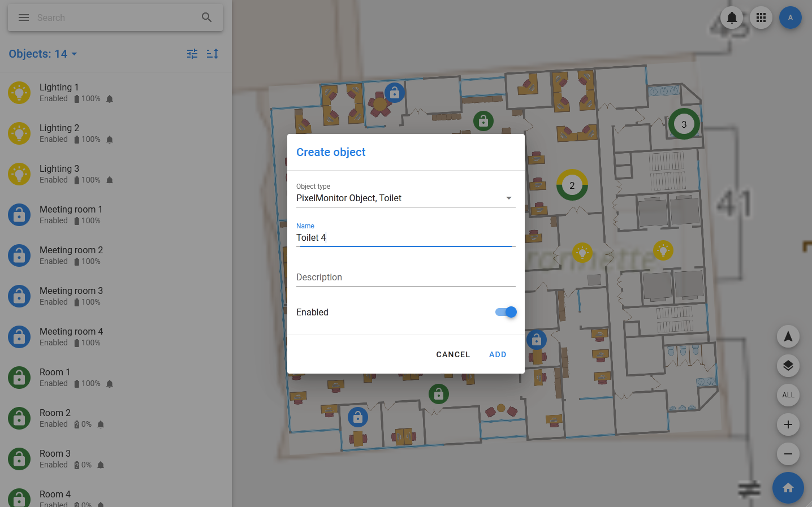The image size is (812, 507).
Task: Click the compass navigation arrow button
Action: point(788,336)
